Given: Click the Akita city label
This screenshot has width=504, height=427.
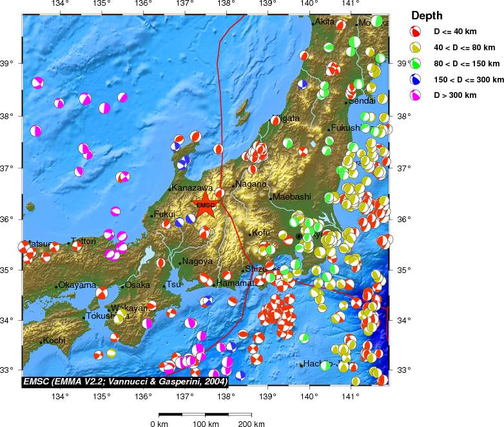Looking at the screenshot, I should pos(325,22).
